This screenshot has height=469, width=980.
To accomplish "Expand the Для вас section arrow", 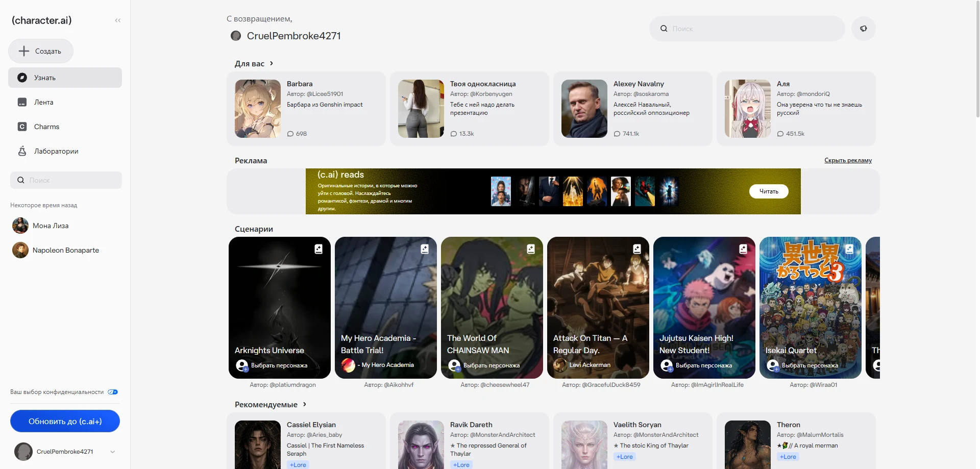I will pos(272,63).
